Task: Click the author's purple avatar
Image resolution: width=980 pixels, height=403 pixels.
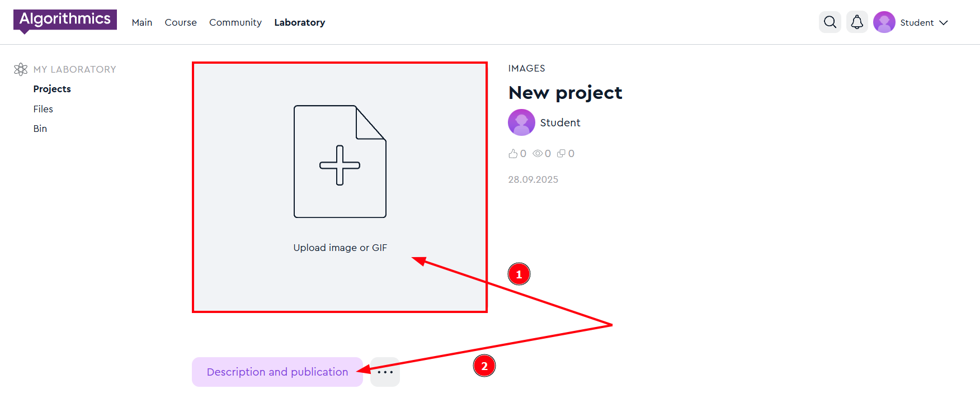Action: pyautogui.click(x=521, y=122)
